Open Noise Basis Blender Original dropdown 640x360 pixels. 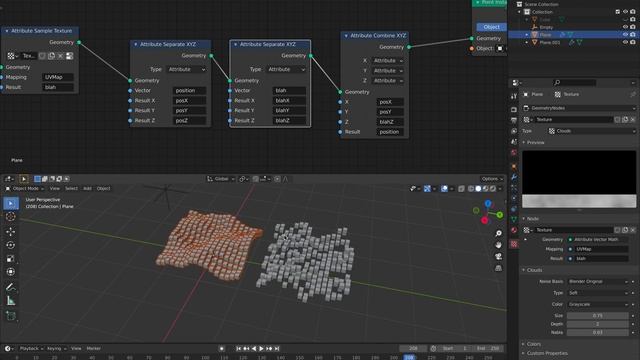598,282
